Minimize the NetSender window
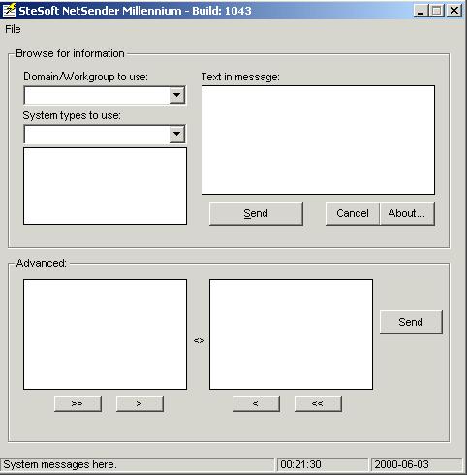This screenshot has width=467, height=476. (420, 11)
